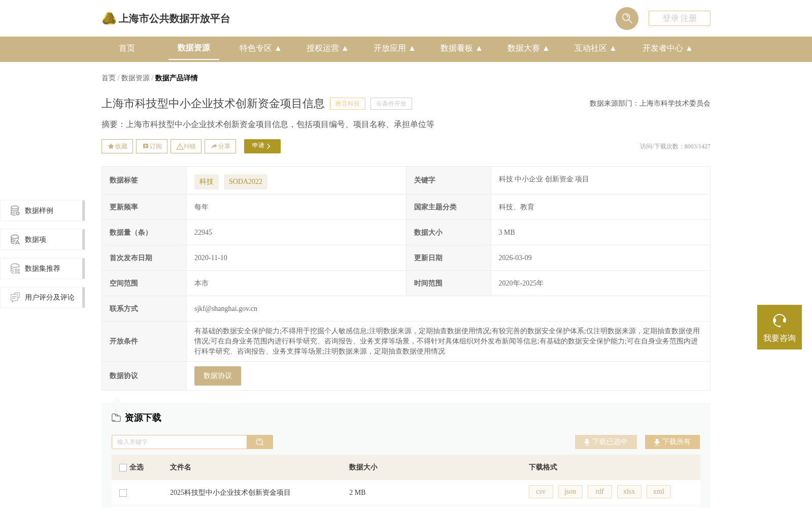
Task: Click update date 2026-03-09
Action: 515,258
